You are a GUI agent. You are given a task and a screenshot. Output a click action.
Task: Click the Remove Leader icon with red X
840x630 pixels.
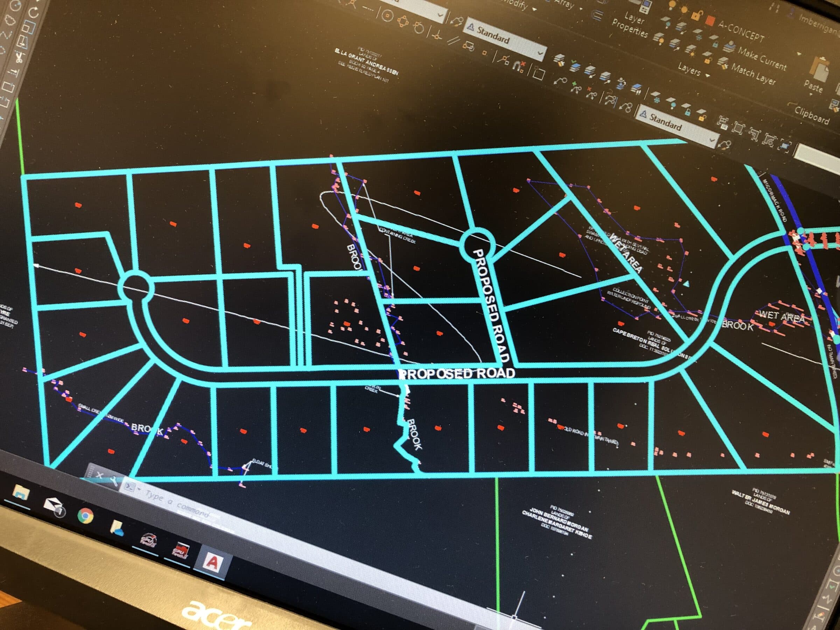click(x=592, y=93)
